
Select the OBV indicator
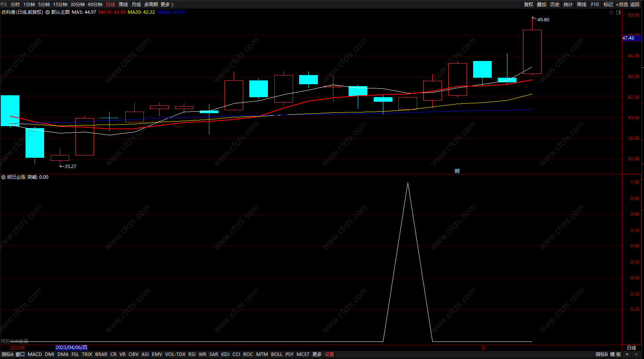tap(134, 354)
